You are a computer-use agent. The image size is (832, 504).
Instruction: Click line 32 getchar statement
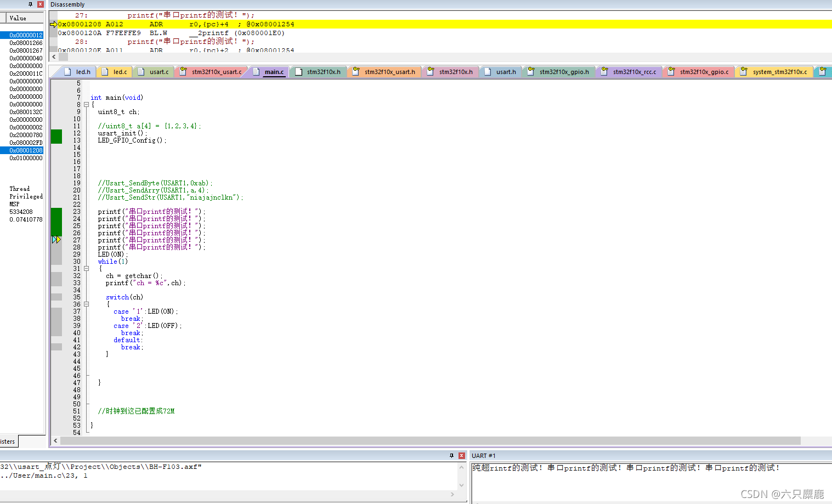(x=134, y=276)
